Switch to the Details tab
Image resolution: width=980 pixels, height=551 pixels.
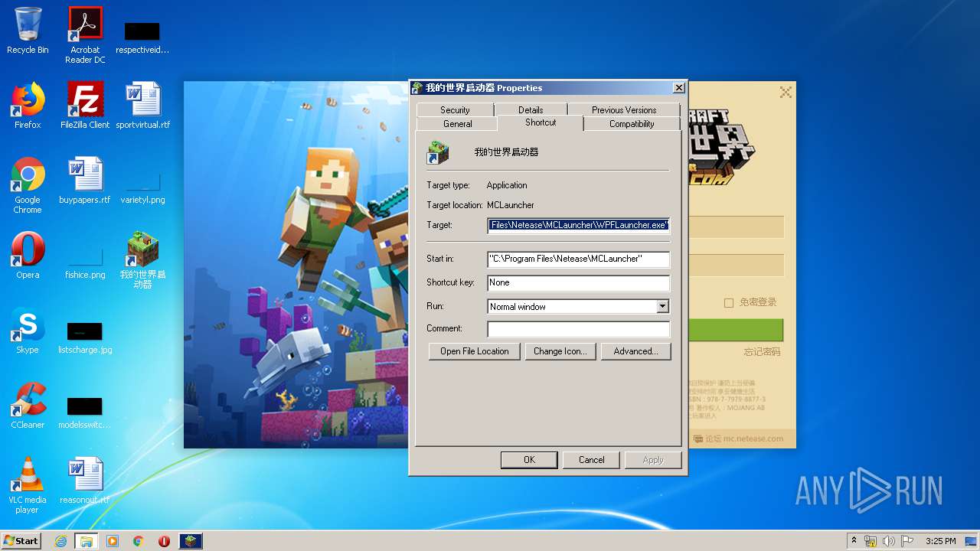pyautogui.click(x=531, y=110)
